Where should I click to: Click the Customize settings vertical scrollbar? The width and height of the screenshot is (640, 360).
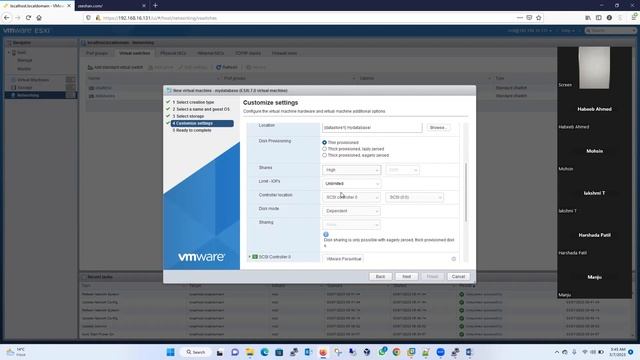(x=466, y=192)
